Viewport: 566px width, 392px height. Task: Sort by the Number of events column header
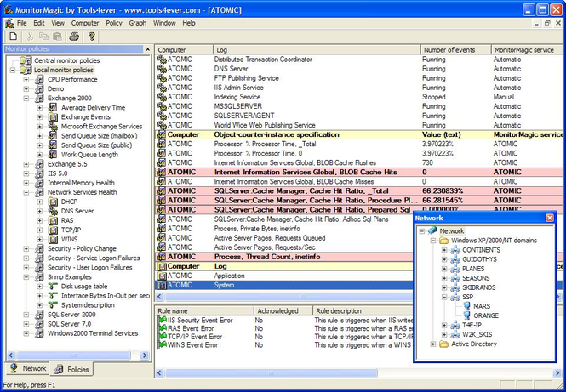456,50
